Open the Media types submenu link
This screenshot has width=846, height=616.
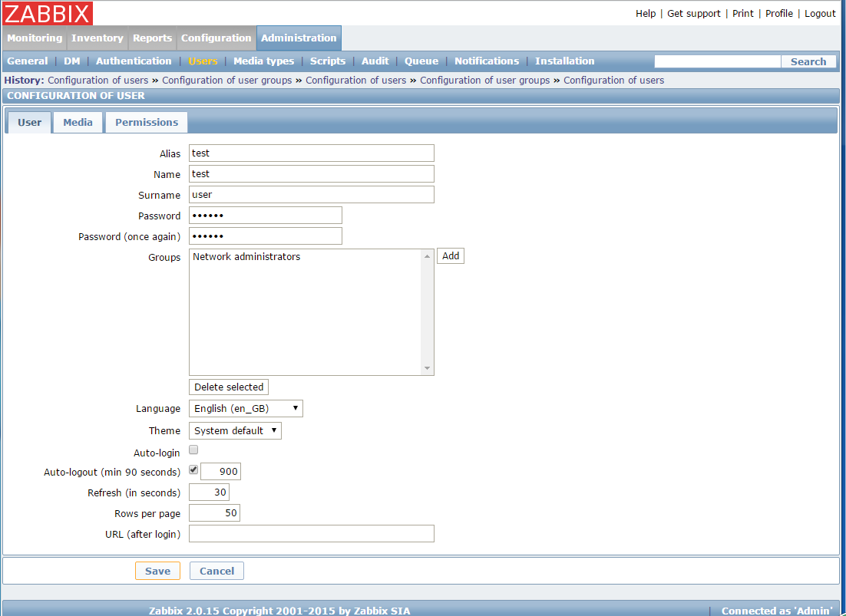pos(263,61)
